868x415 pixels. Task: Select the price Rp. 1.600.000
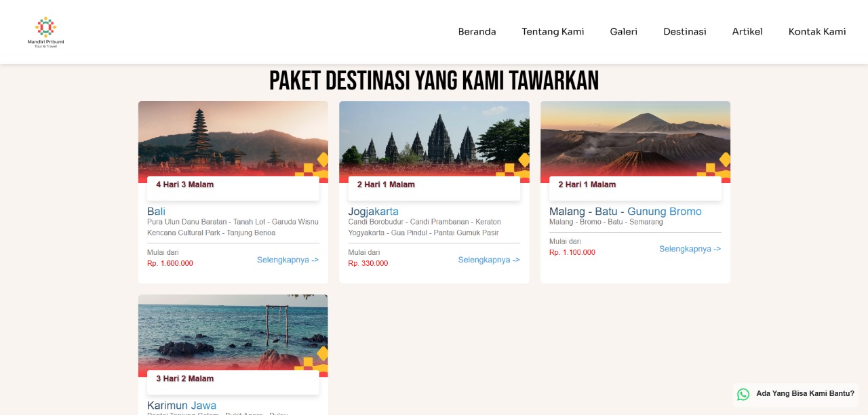pos(170,263)
